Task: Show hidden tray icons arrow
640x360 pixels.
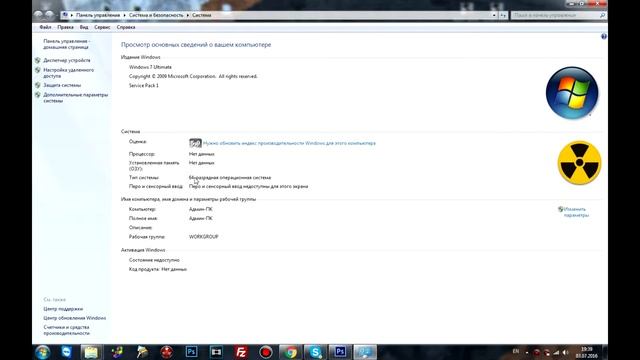Action: click(527, 352)
